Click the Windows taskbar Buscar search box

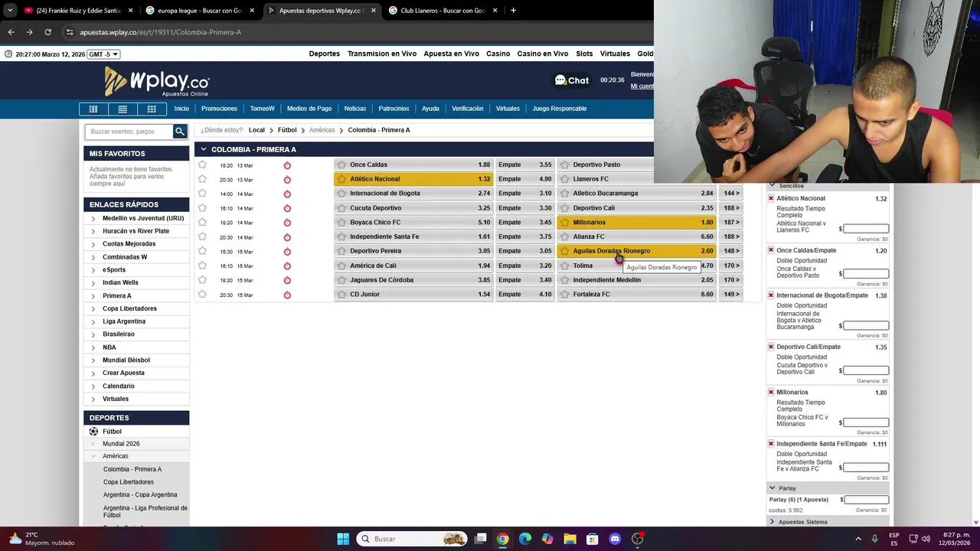[413, 539]
